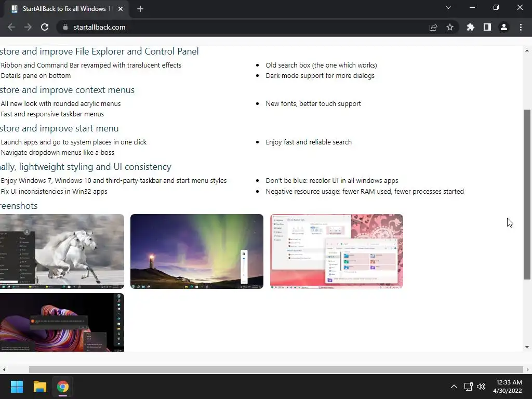532x399 pixels.
Task: Share this page from the address bar
Action: pyautogui.click(x=433, y=27)
